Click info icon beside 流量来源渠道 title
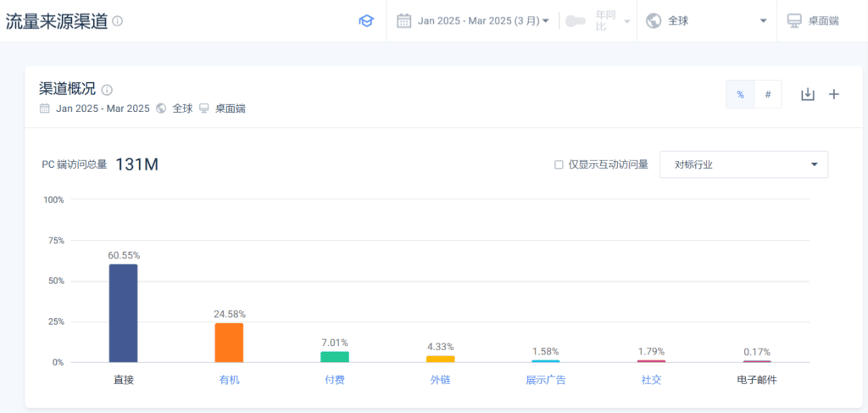This screenshot has height=413, width=868. (117, 21)
